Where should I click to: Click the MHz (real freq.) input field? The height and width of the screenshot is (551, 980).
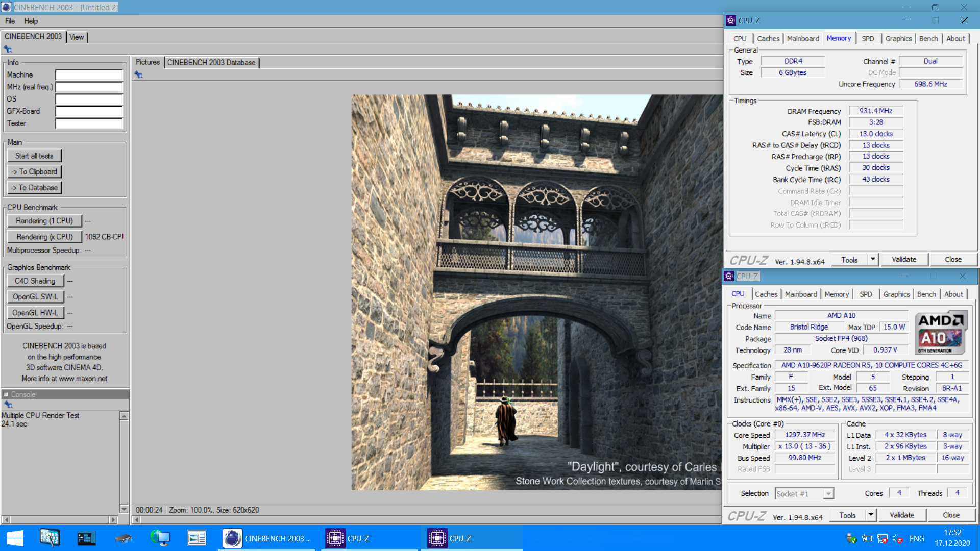pos(89,87)
